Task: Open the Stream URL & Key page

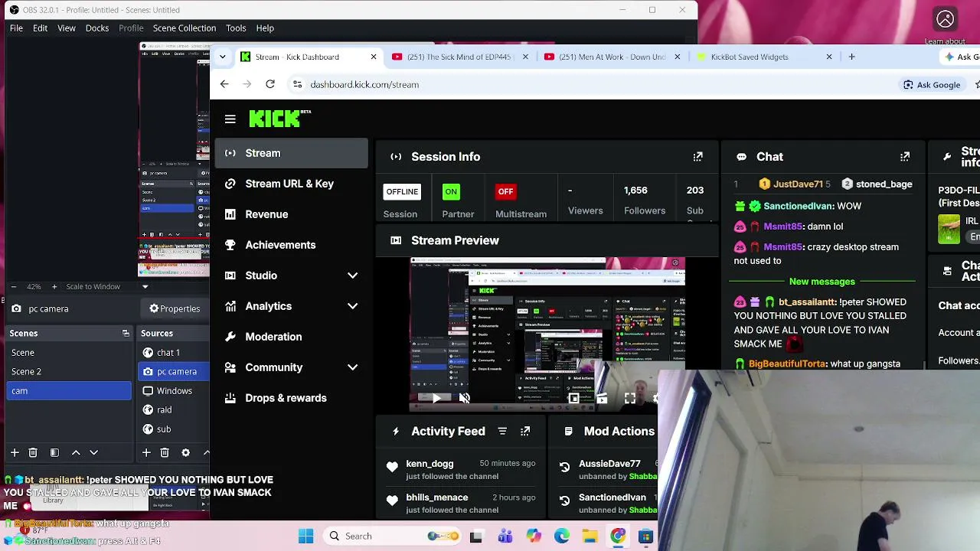Action: pyautogui.click(x=291, y=184)
